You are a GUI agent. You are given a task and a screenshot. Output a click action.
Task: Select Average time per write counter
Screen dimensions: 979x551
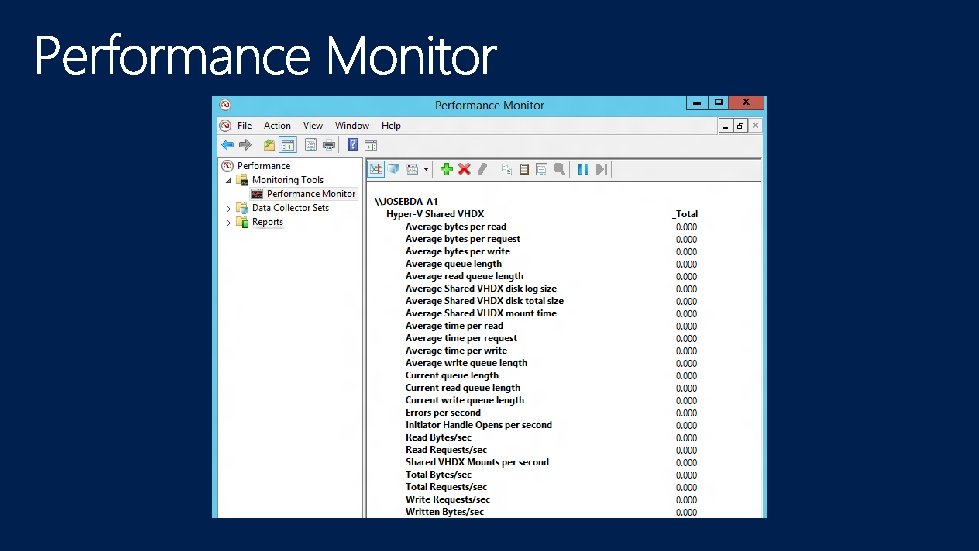click(456, 351)
